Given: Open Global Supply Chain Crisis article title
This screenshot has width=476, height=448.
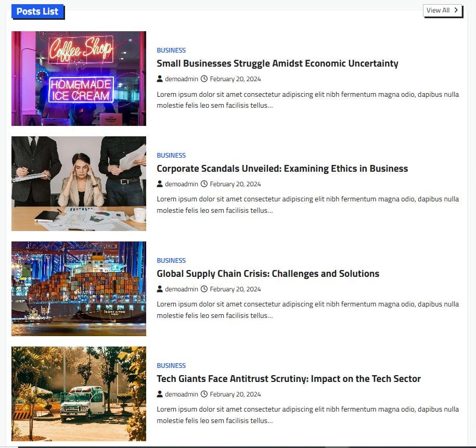Looking at the screenshot, I should [268, 274].
